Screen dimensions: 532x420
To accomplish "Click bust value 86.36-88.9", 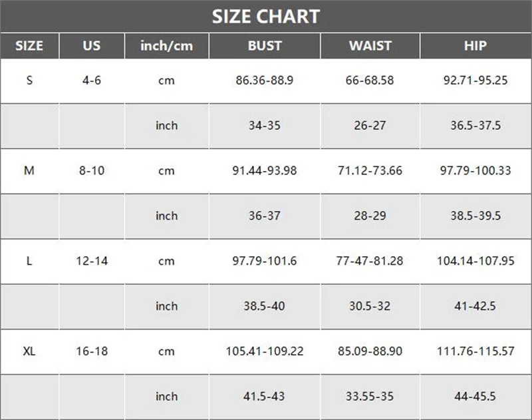I will point(265,81).
